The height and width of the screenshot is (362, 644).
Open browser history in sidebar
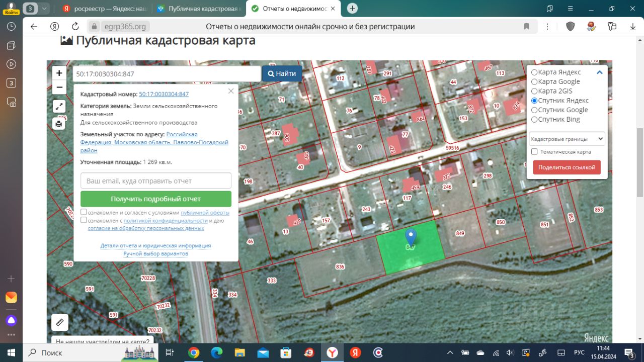[11, 27]
